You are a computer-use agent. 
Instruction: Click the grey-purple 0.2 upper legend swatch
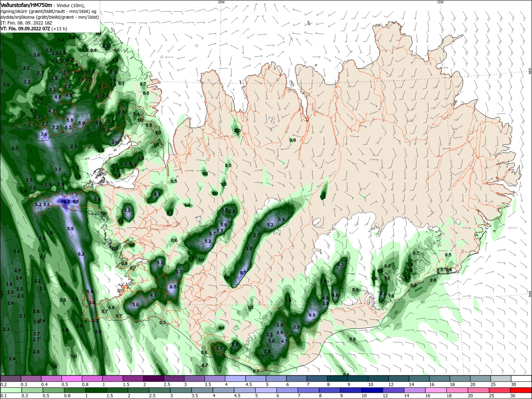point(10,379)
